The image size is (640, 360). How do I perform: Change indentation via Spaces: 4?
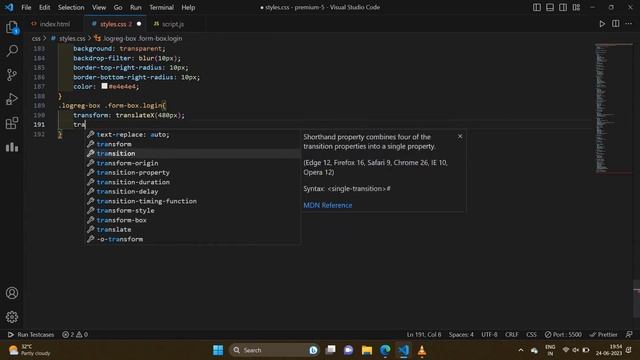(461, 334)
